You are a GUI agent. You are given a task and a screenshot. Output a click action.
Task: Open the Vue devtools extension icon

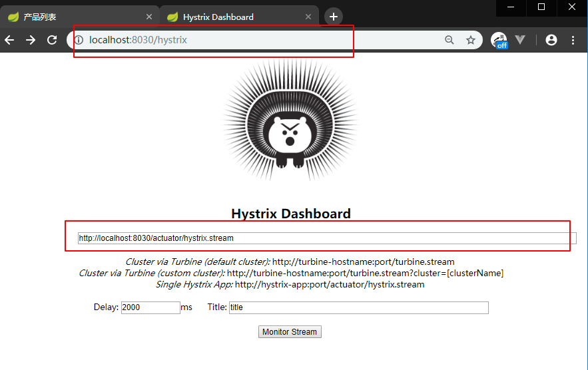(x=520, y=40)
